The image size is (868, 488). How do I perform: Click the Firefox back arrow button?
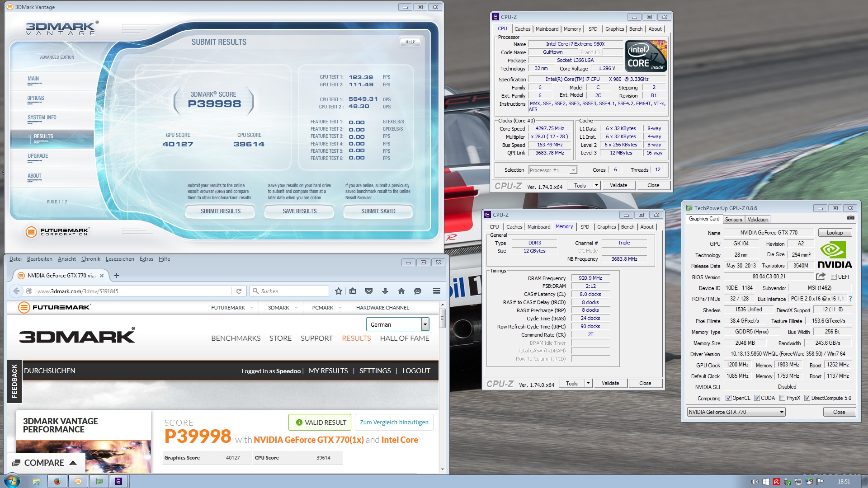[x=16, y=291]
